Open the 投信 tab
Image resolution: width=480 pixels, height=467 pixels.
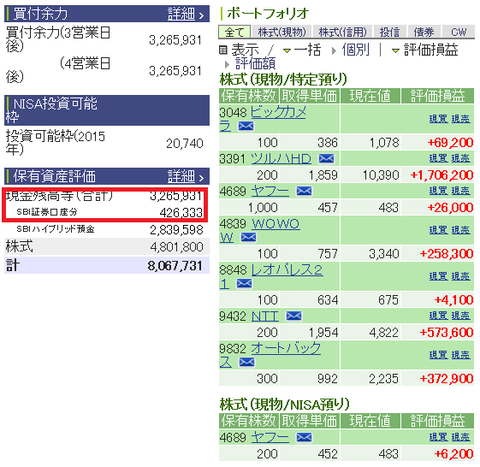point(389,32)
